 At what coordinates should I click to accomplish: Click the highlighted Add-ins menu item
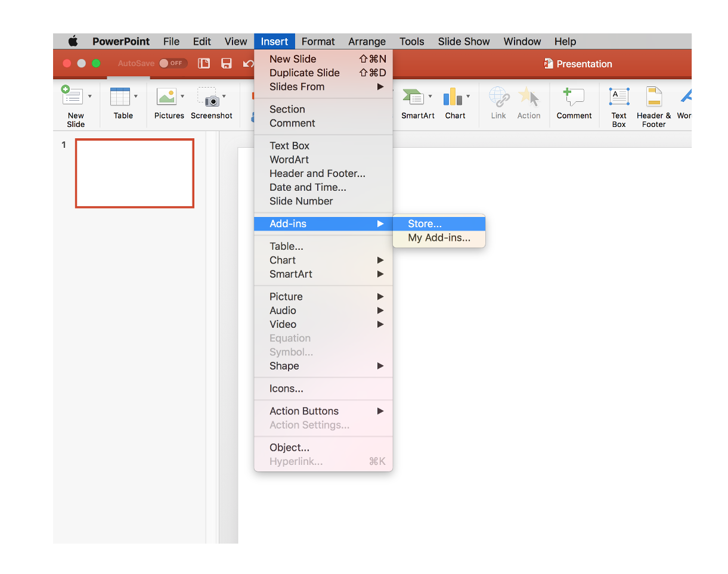point(323,224)
